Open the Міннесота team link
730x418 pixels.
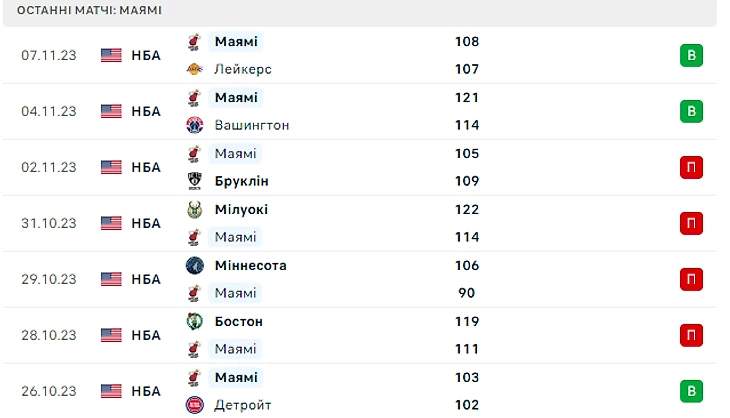[250, 266]
